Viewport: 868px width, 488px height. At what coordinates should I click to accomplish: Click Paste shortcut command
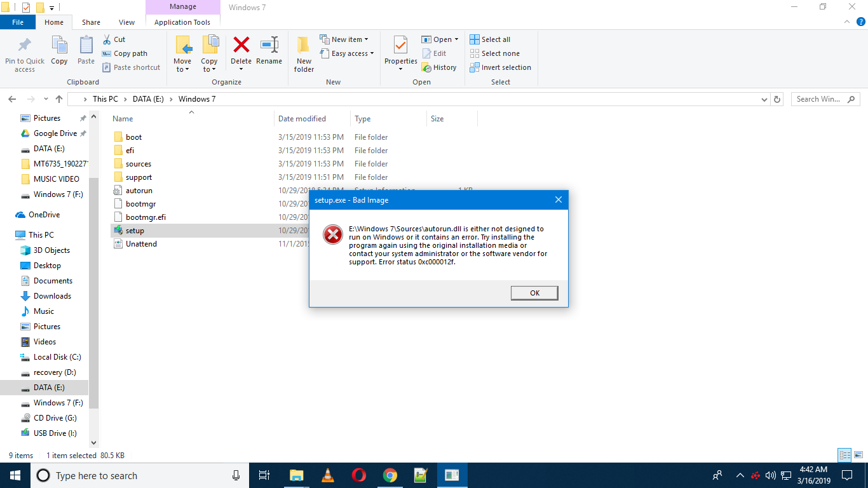(x=131, y=67)
